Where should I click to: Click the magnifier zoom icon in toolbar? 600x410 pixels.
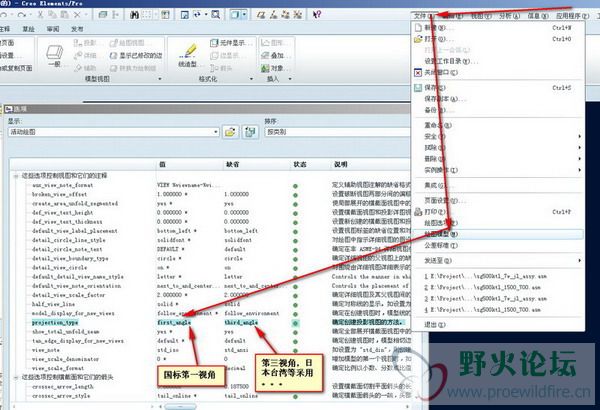tap(216, 15)
